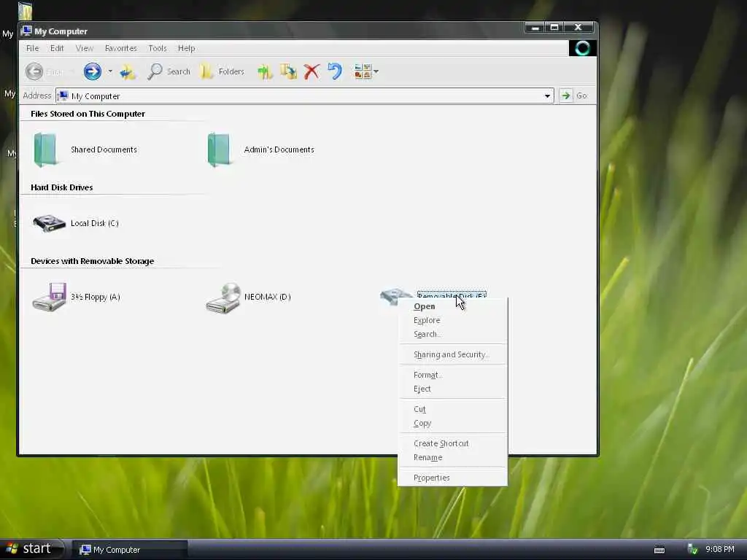Open the Edit menu
This screenshot has width=747, height=560.
[57, 48]
